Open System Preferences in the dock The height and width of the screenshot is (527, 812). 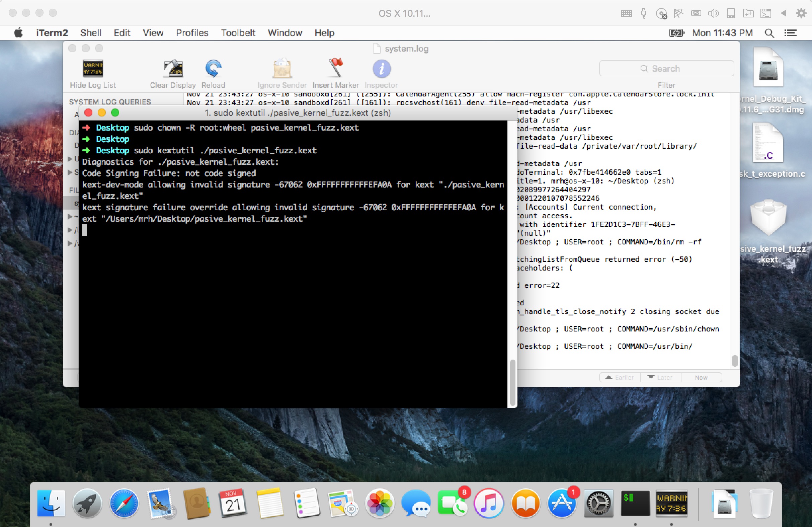pyautogui.click(x=598, y=503)
